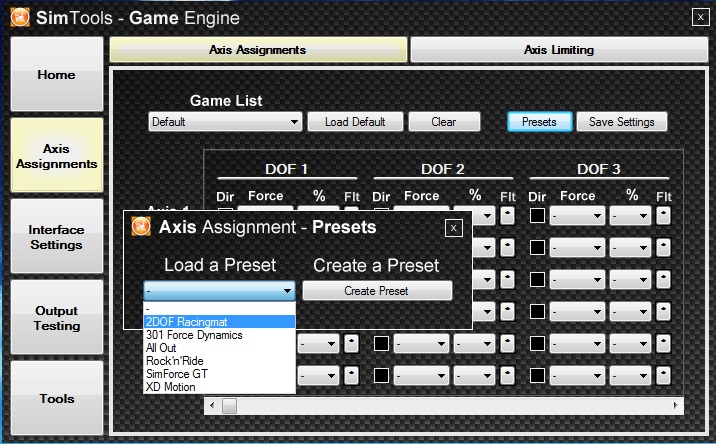The height and width of the screenshot is (444, 716).
Task: Click Save Settings
Action: point(621,122)
